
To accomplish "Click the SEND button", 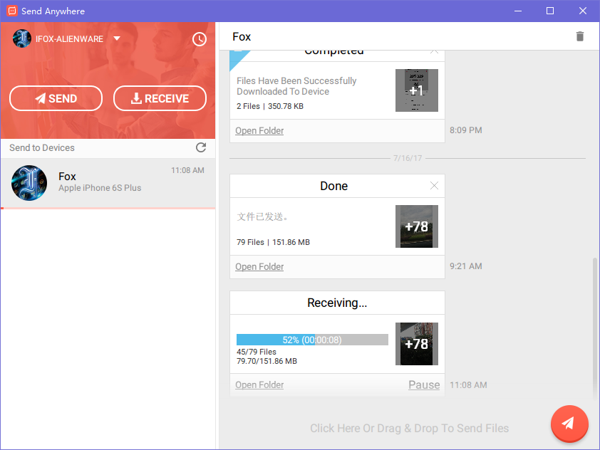I will click(x=56, y=98).
